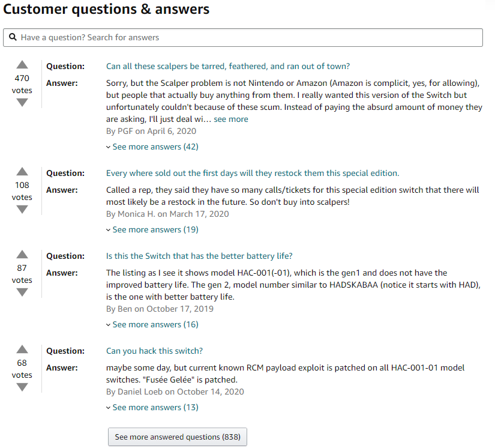
Task: Downvote the scalpers question with 470 votes
Action: coord(22,103)
